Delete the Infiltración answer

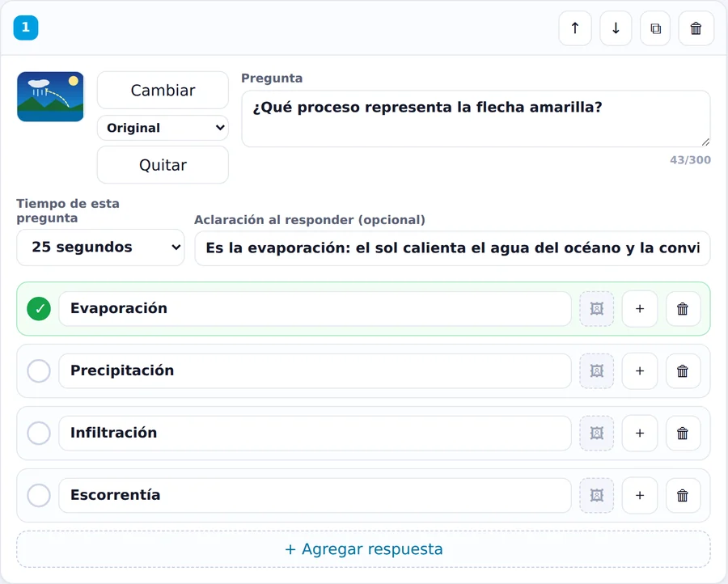[x=683, y=433]
